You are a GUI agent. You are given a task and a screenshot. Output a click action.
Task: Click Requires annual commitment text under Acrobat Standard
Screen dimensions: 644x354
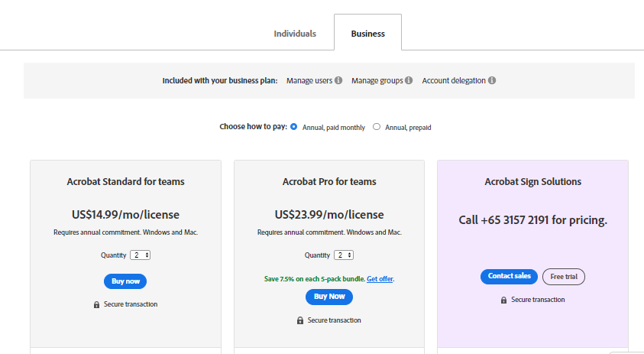[x=126, y=232]
